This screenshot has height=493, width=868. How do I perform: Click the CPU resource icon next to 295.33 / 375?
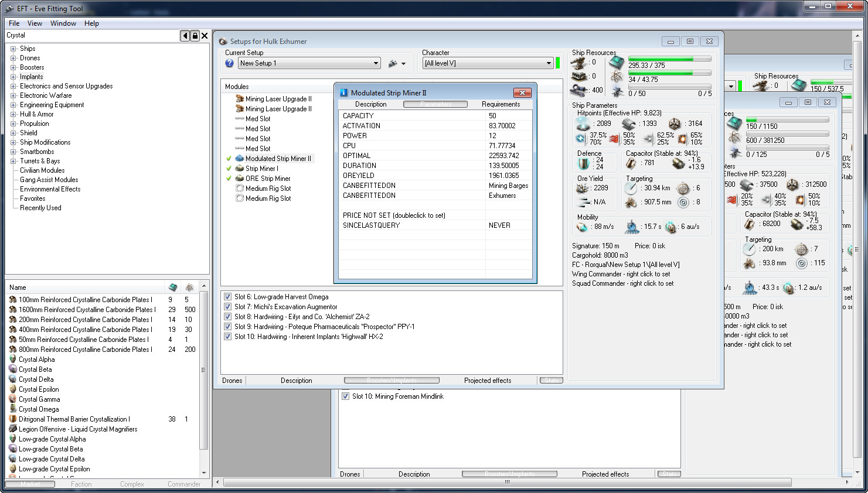click(x=617, y=61)
